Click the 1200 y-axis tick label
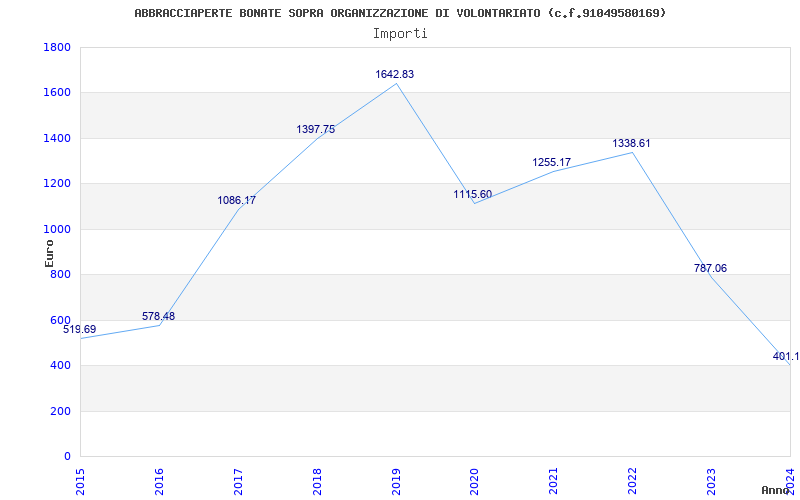This screenshot has width=800, height=500. pyautogui.click(x=57, y=184)
